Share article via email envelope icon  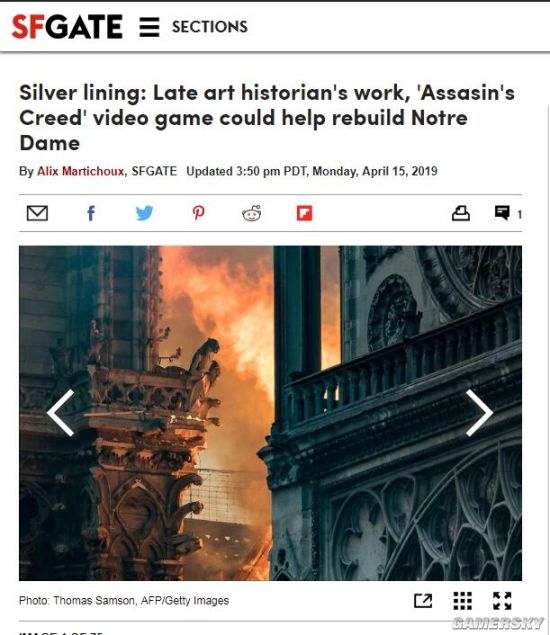37,213
